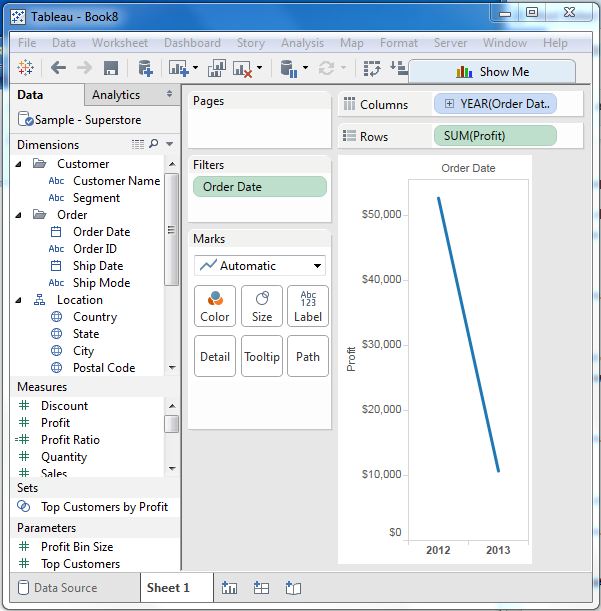Open the Analysis menu
601x611 pixels.
[302, 43]
